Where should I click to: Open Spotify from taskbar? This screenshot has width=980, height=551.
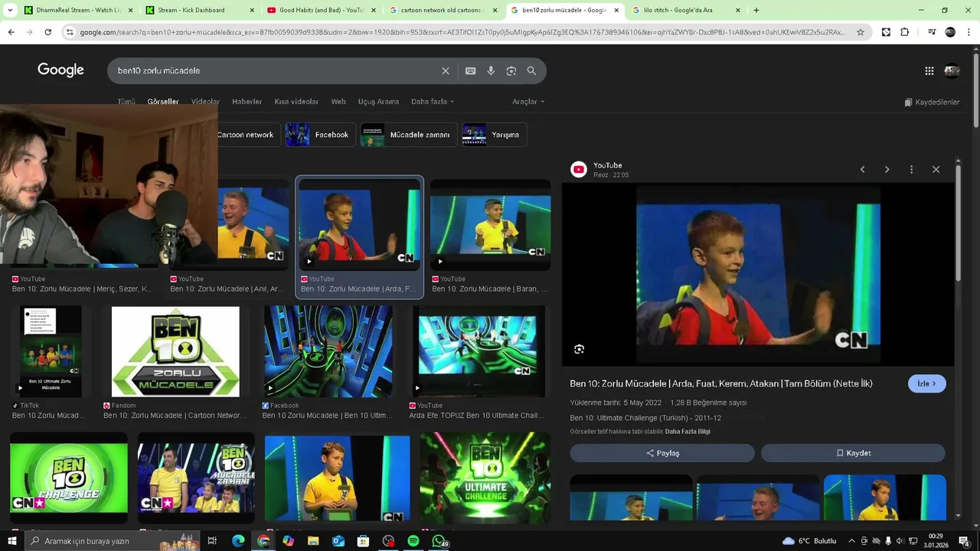[x=413, y=541]
